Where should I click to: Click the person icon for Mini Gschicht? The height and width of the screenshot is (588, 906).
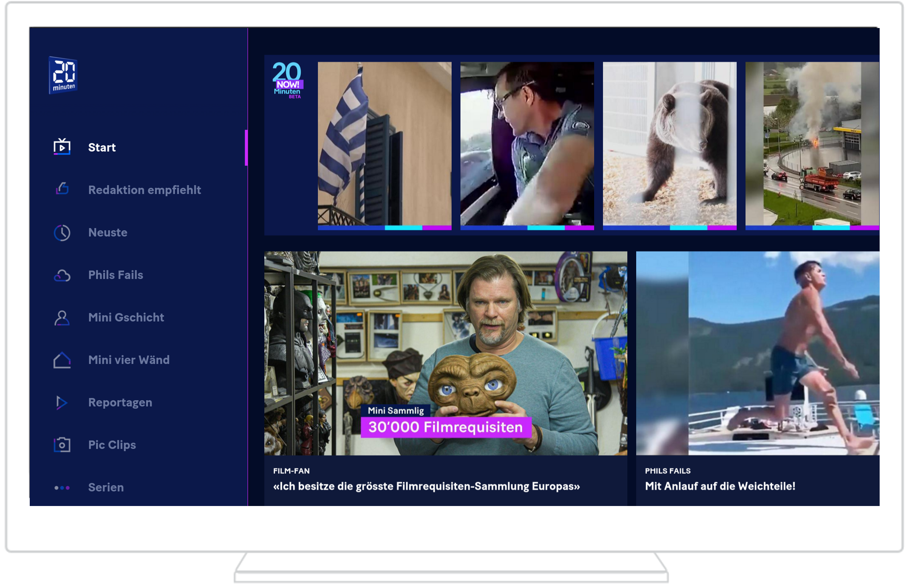click(x=62, y=318)
